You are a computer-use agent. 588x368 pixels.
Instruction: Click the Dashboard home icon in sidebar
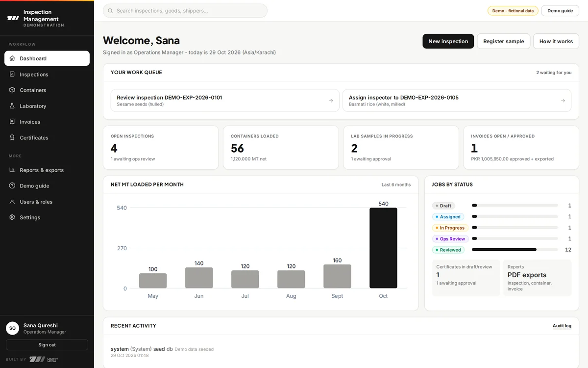tap(12, 58)
